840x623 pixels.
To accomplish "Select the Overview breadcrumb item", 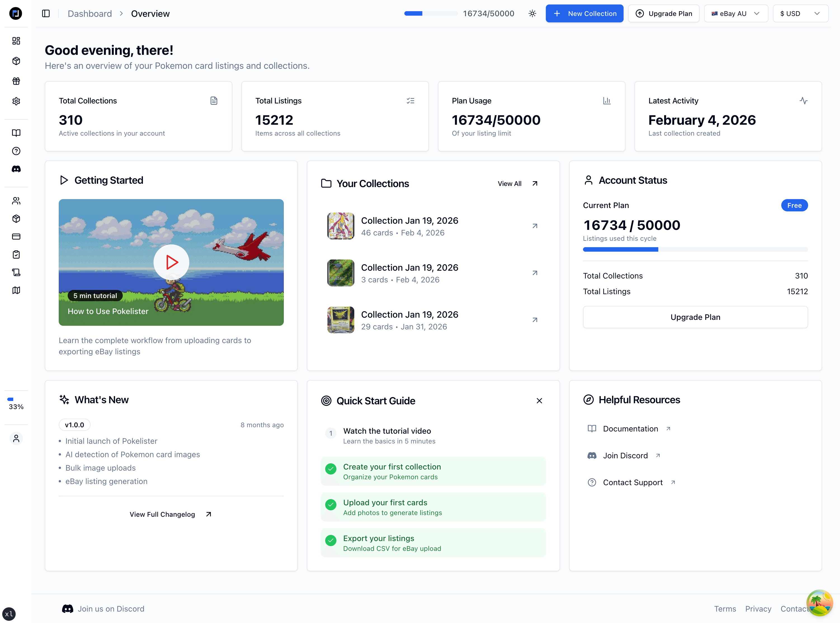I will coord(150,13).
